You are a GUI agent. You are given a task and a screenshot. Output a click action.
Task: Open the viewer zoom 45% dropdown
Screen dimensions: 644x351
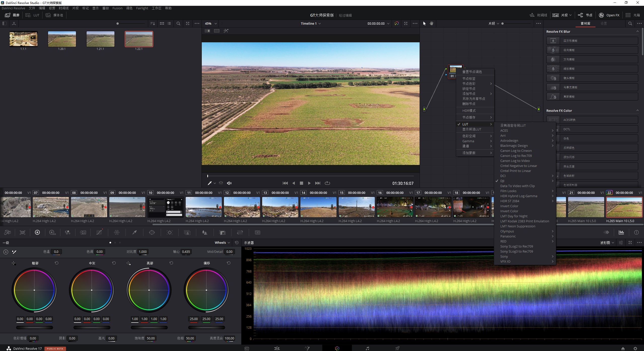click(x=211, y=23)
